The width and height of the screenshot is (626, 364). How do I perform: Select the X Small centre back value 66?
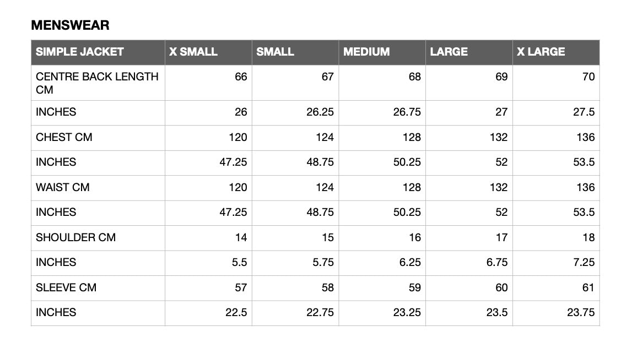tap(241, 77)
